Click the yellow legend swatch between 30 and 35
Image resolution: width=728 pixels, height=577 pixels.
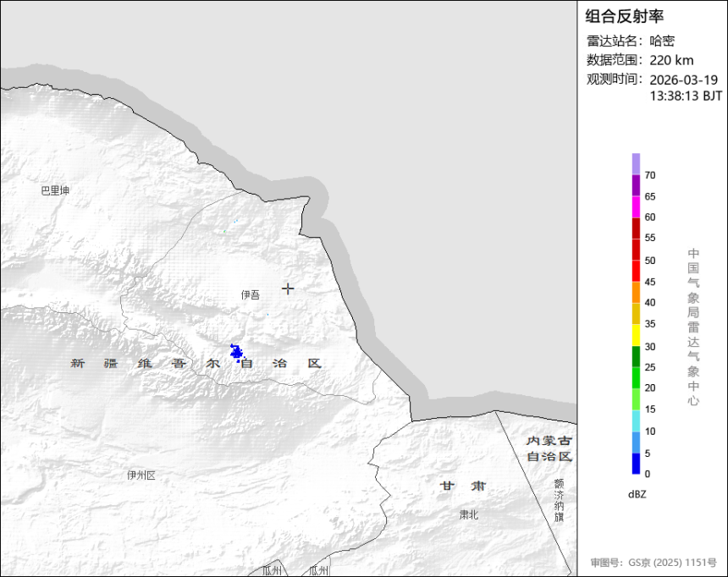636,335
